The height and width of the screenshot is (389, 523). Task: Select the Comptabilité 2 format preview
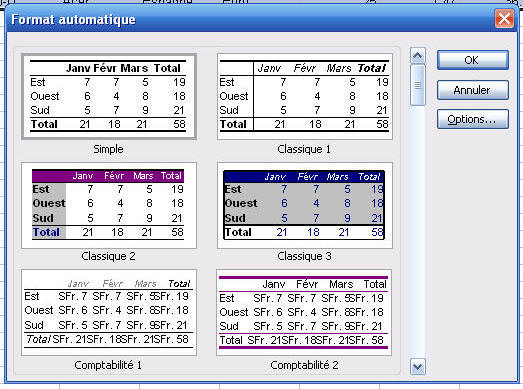304,313
